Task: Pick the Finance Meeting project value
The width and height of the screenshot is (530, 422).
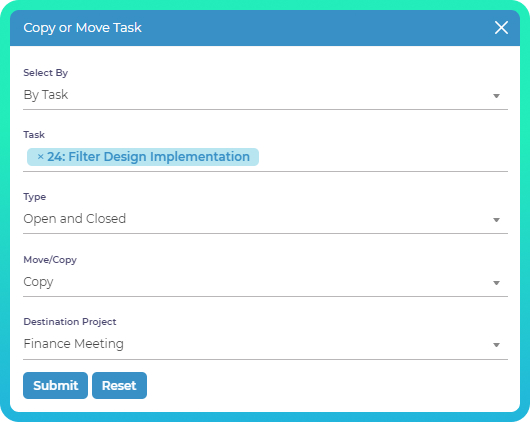Action: tap(73, 344)
